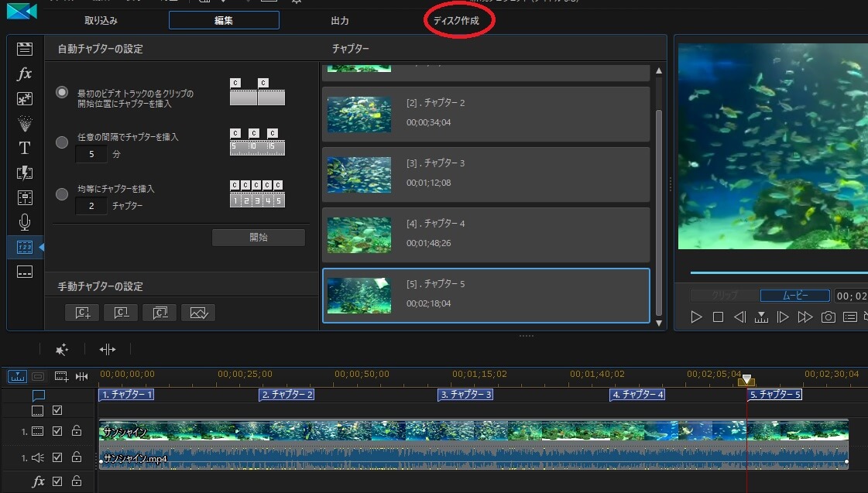
Task: Lock the fx effect track padlock
Action: tap(77, 481)
